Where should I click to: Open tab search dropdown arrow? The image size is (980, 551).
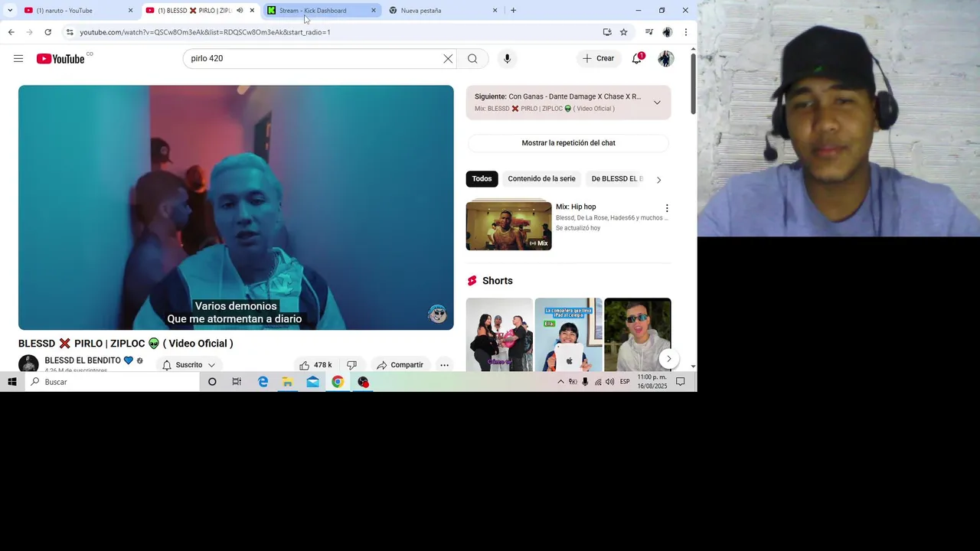point(10,11)
